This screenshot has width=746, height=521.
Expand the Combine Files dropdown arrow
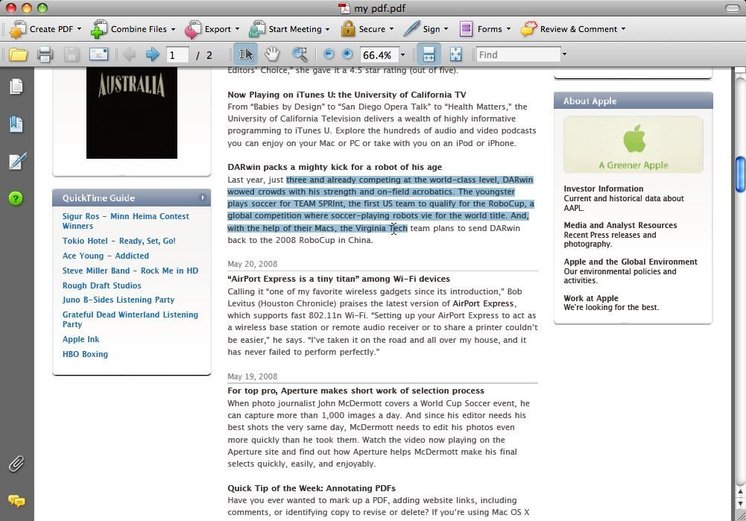(173, 29)
